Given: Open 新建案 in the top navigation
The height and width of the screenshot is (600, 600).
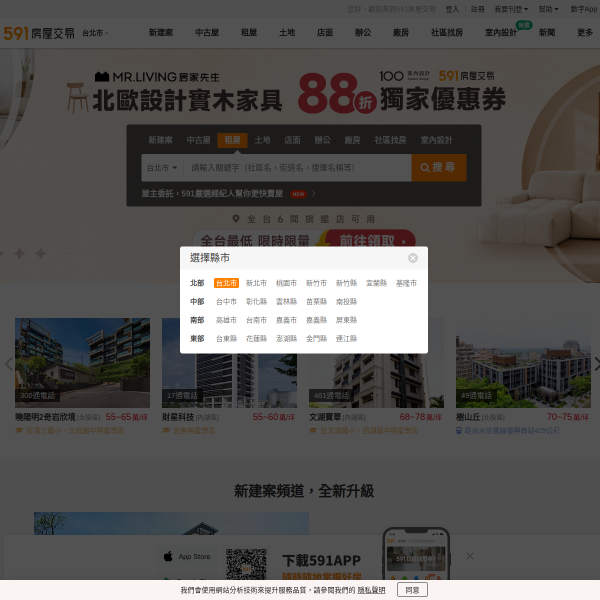Looking at the screenshot, I should (161, 33).
